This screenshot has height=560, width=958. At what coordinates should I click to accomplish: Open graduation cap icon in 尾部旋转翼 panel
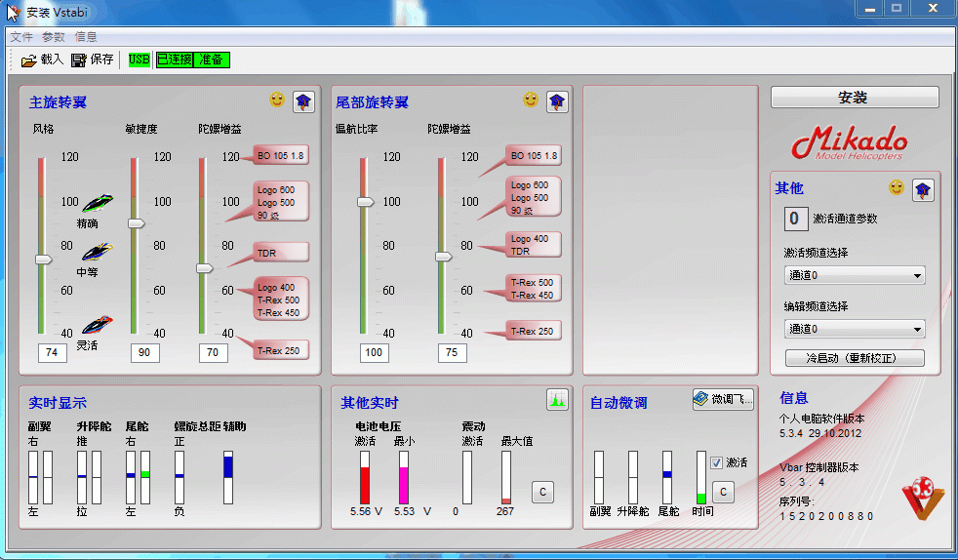point(556,101)
